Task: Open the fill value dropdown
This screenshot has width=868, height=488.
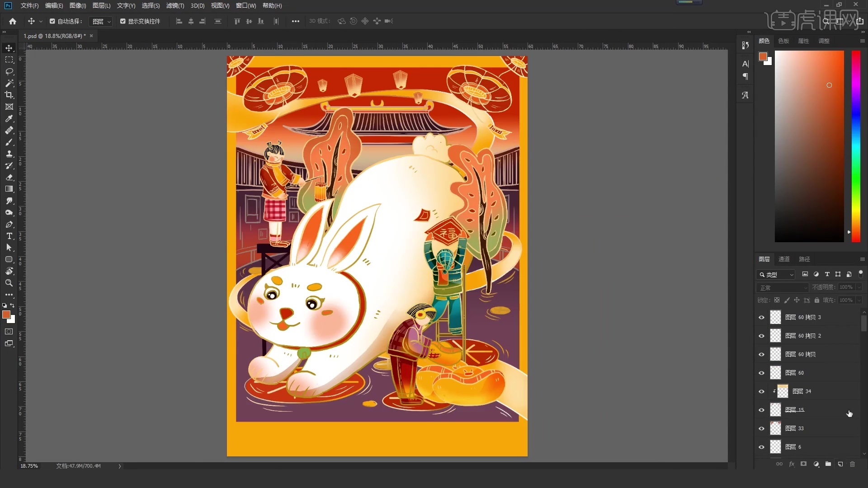Action: [859, 300]
